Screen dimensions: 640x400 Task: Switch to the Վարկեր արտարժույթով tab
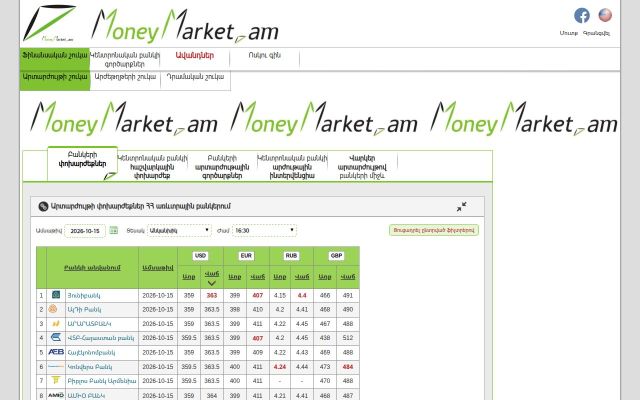[x=362, y=167]
